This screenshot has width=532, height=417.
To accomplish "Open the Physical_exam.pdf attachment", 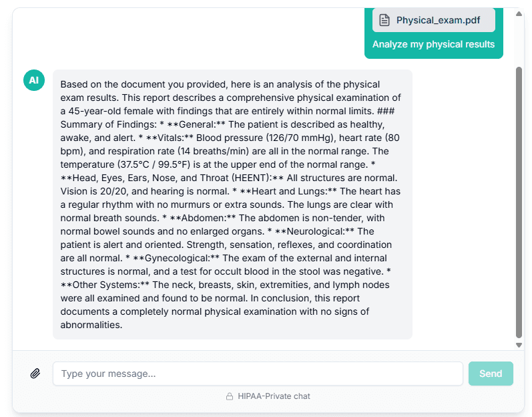I will [x=434, y=20].
